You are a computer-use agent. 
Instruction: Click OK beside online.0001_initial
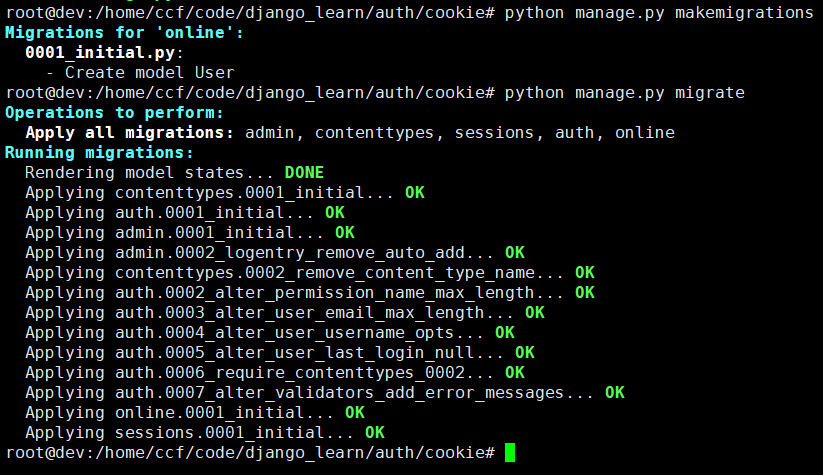pyautogui.click(x=355, y=413)
